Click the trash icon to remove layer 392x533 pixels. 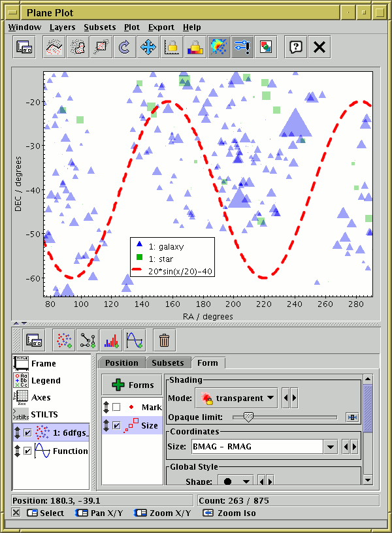click(x=165, y=340)
